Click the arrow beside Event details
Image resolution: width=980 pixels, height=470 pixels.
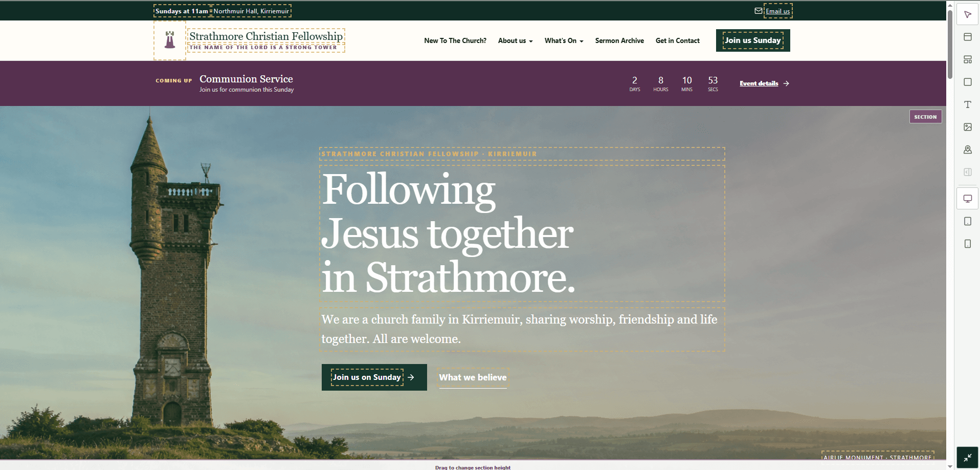(x=786, y=83)
